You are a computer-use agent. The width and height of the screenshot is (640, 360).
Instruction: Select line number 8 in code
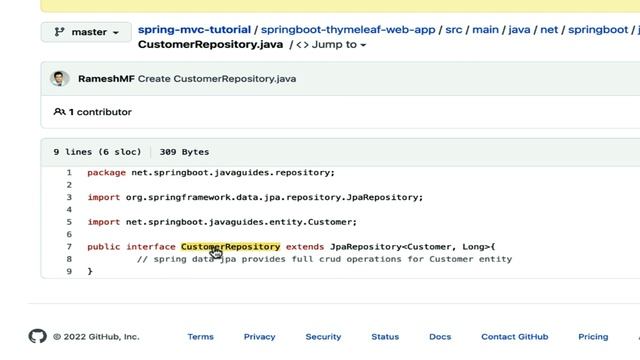[69, 259]
